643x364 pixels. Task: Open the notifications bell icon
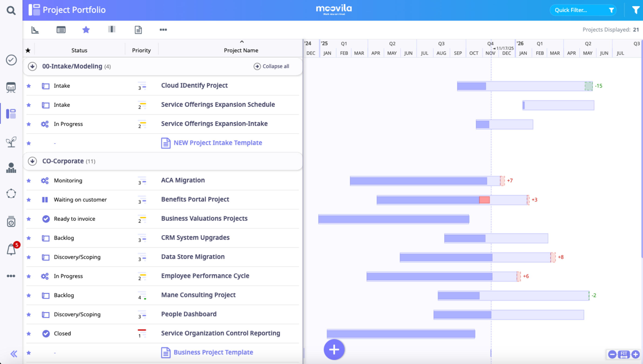point(11,249)
